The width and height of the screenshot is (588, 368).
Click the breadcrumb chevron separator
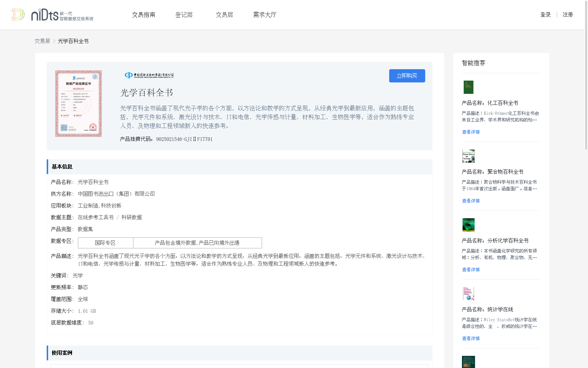coord(54,41)
